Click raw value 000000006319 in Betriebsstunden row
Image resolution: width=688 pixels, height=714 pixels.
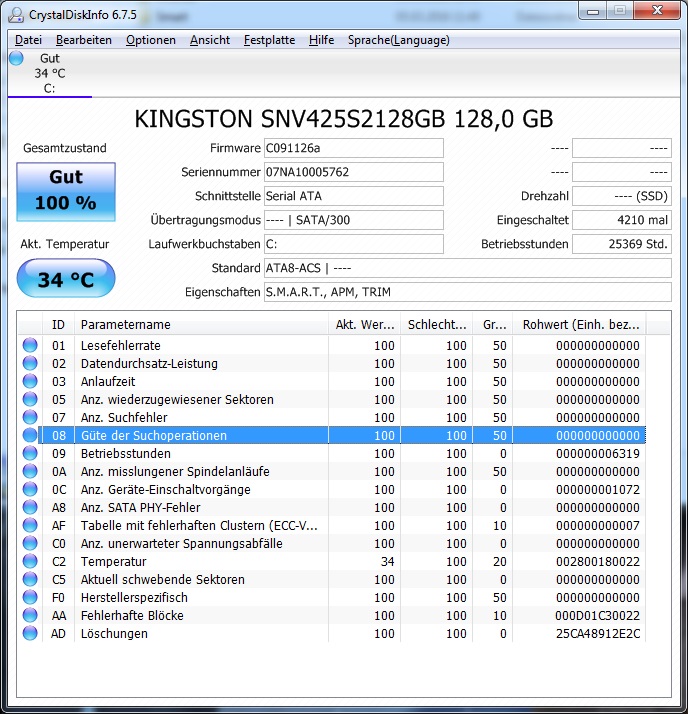[x=598, y=454]
